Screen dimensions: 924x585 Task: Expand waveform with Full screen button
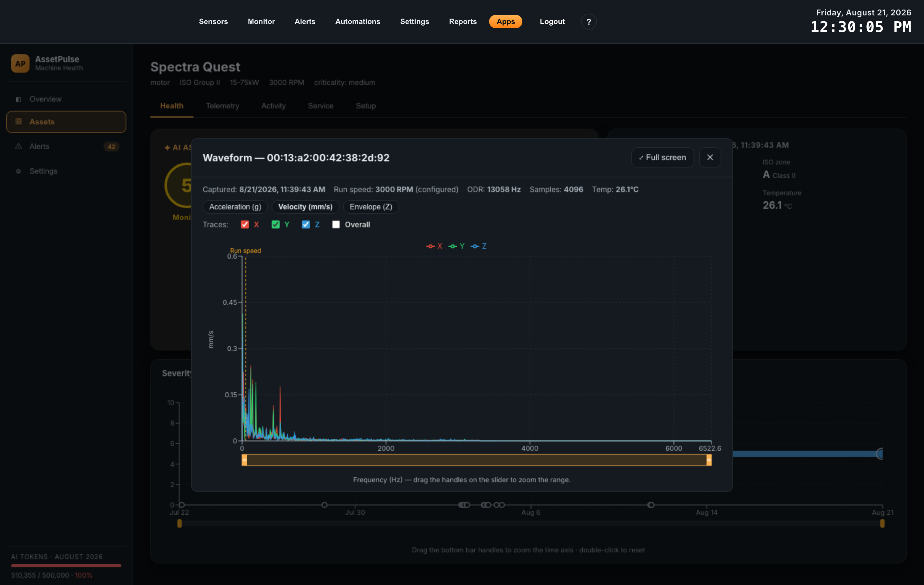[663, 157]
